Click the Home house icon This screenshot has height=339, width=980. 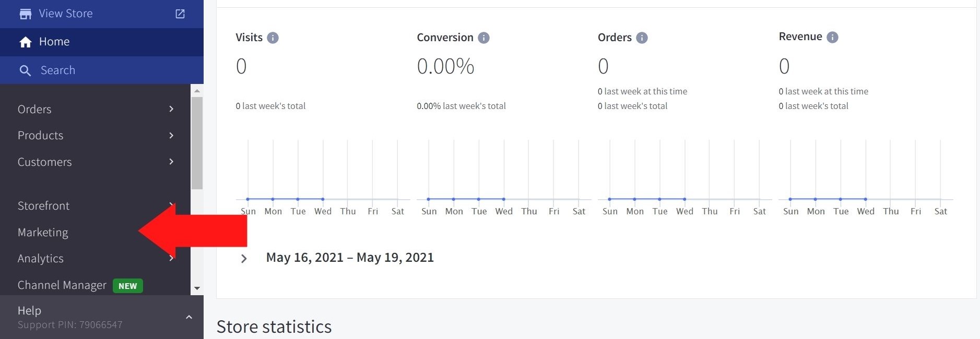pos(26,42)
